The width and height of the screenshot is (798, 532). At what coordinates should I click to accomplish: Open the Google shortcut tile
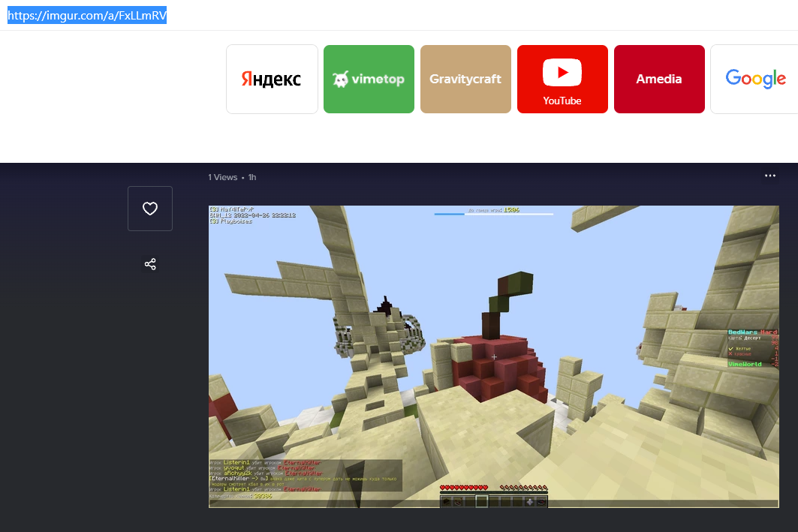click(x=754, y=79)
